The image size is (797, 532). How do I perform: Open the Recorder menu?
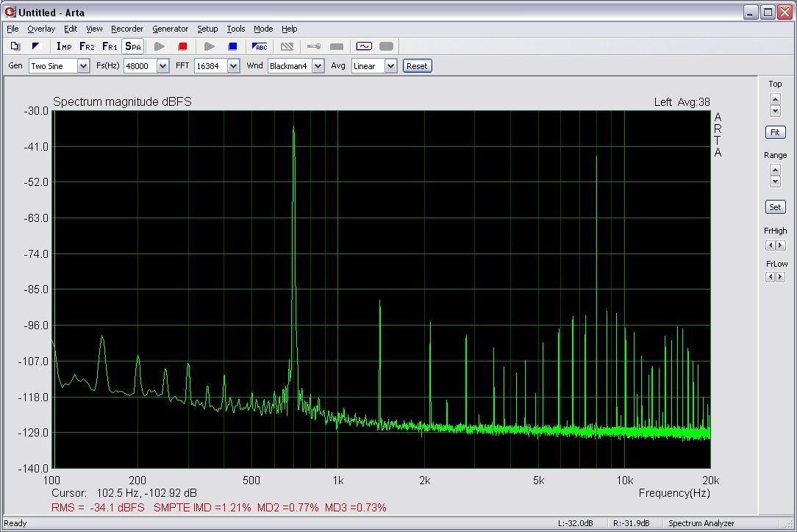pos(127,29)
